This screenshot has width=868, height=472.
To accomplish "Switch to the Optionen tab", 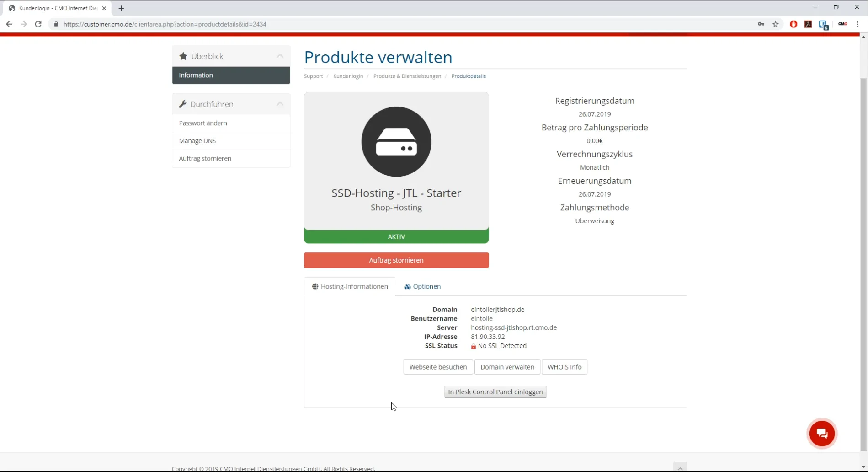I will pos(422,286).
